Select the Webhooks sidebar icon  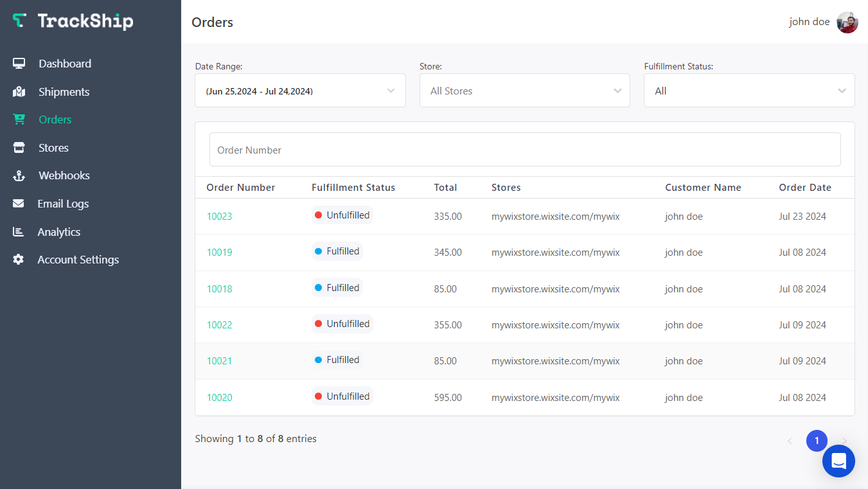point(19,175)
